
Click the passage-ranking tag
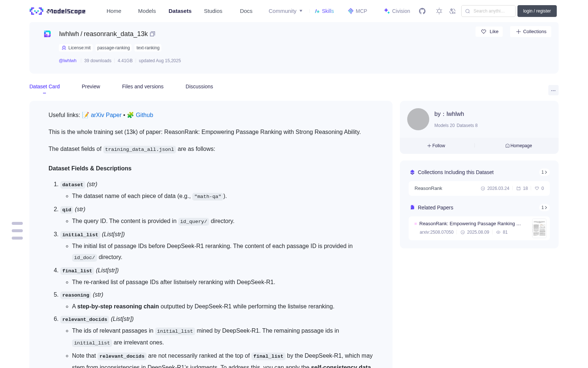coord(114,48)
